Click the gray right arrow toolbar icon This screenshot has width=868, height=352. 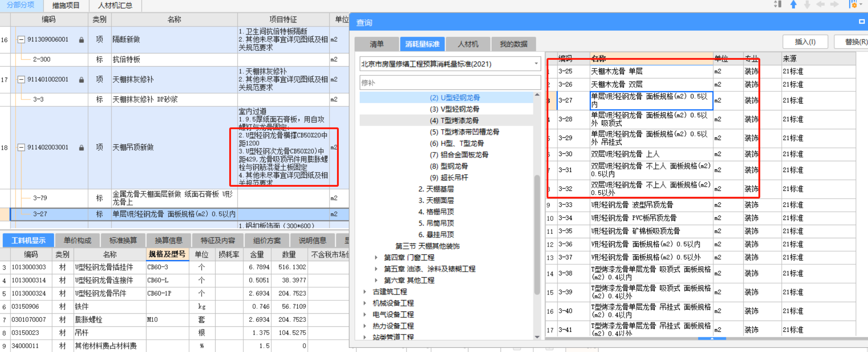[834, 5]
